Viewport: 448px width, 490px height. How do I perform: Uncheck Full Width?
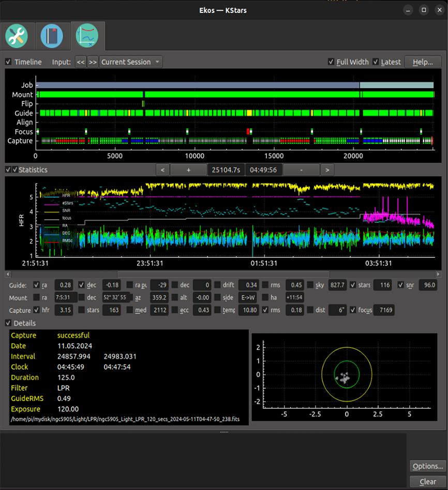pyautogui.click(x=331, y=62)
